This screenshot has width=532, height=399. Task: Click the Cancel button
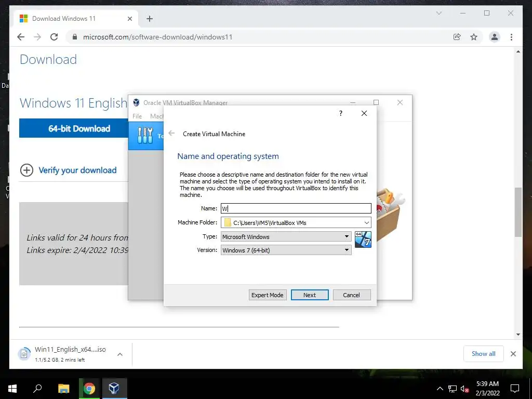[x=352, y=295]
